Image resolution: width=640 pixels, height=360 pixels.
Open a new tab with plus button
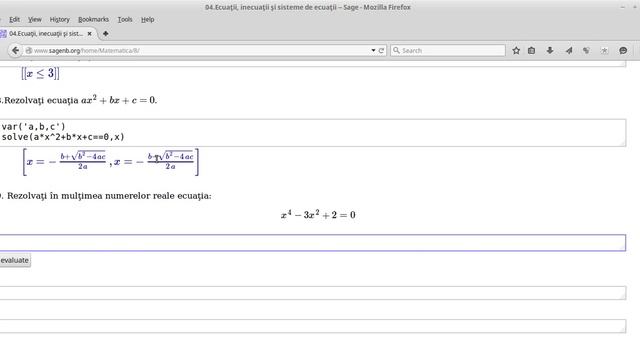105,33
